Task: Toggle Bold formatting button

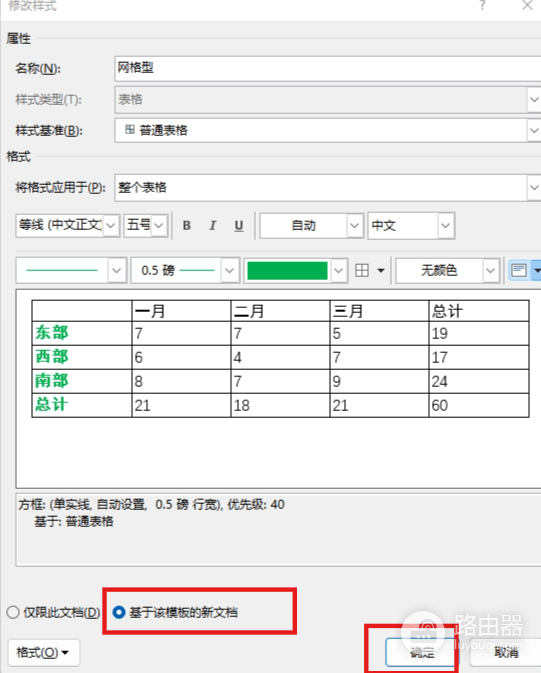Action: (x=187, y=226)
